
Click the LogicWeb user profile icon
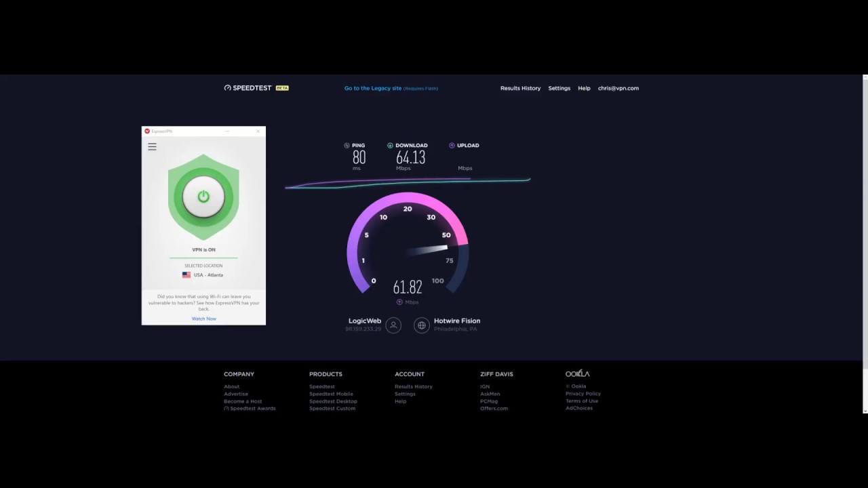(x=393, y=325)
